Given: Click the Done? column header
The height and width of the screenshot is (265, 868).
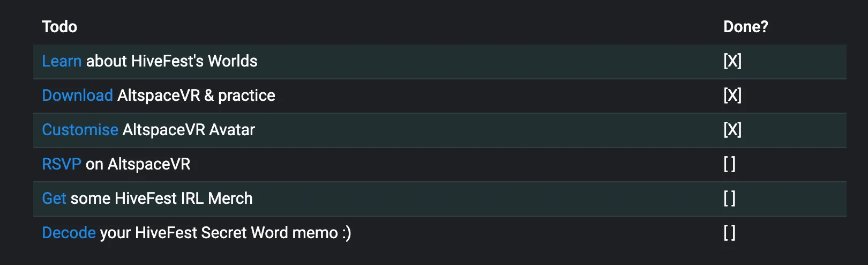Looking at the screenshot, I should point(745,27).
